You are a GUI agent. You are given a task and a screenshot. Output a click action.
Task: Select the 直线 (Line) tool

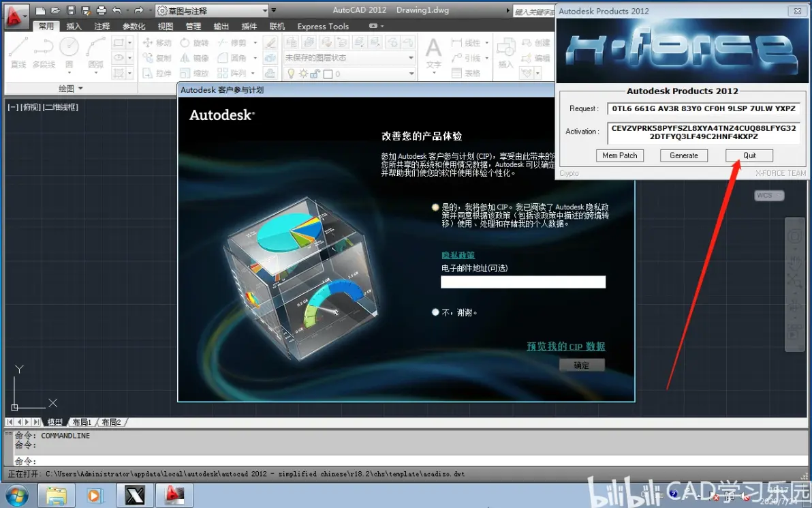tap(18, 53)
